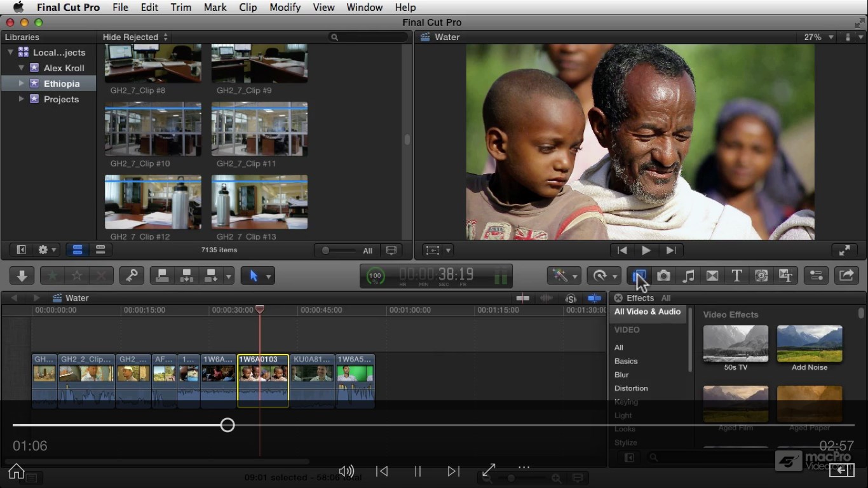This screenshot has height=488, width=868.
Task: Switch browser to filmstrip view
Action: [x=78, y=250]
